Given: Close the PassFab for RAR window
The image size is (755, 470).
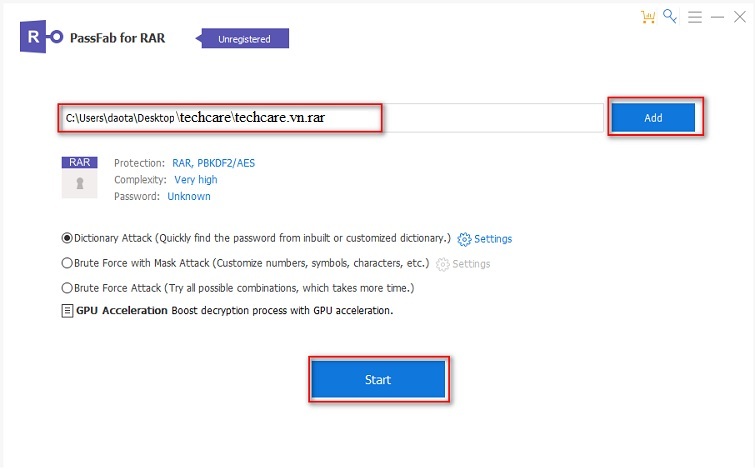Looking at the screenshot, I should tap(740, 17).
